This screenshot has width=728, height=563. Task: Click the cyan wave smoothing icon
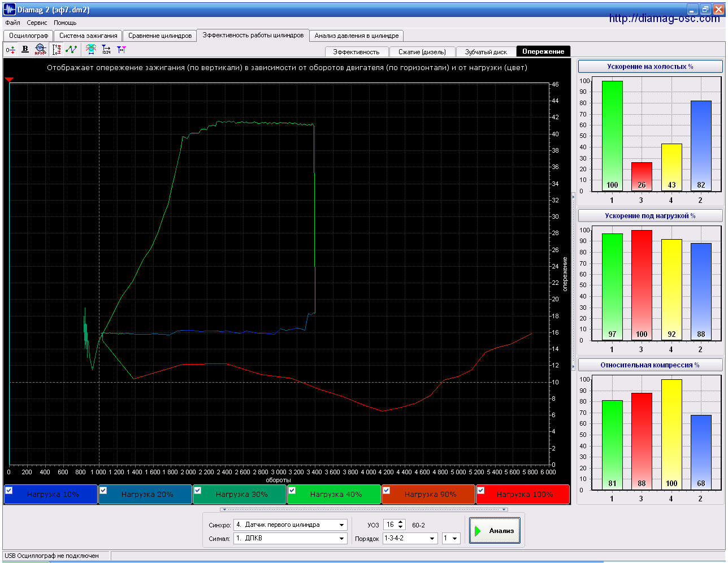[x=90, y=50]
